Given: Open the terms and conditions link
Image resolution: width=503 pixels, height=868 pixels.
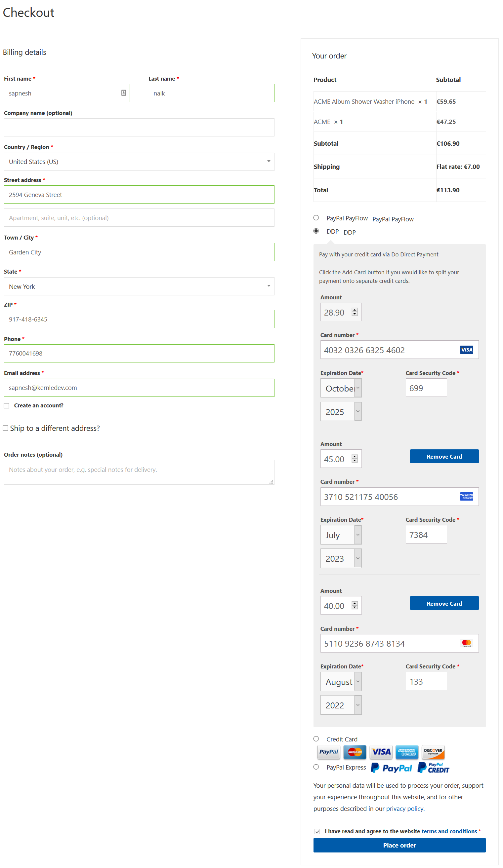Looking at the screenshot, I should click(449, 832).
